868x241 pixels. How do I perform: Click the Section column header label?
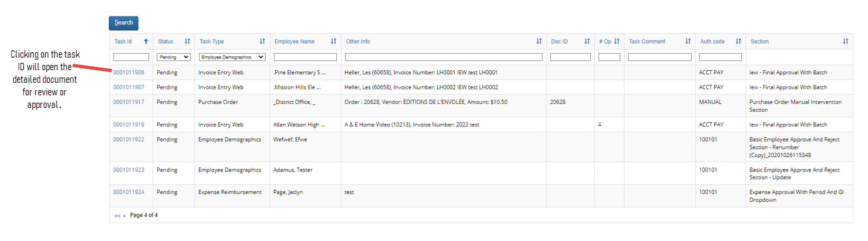click(759, 41)
